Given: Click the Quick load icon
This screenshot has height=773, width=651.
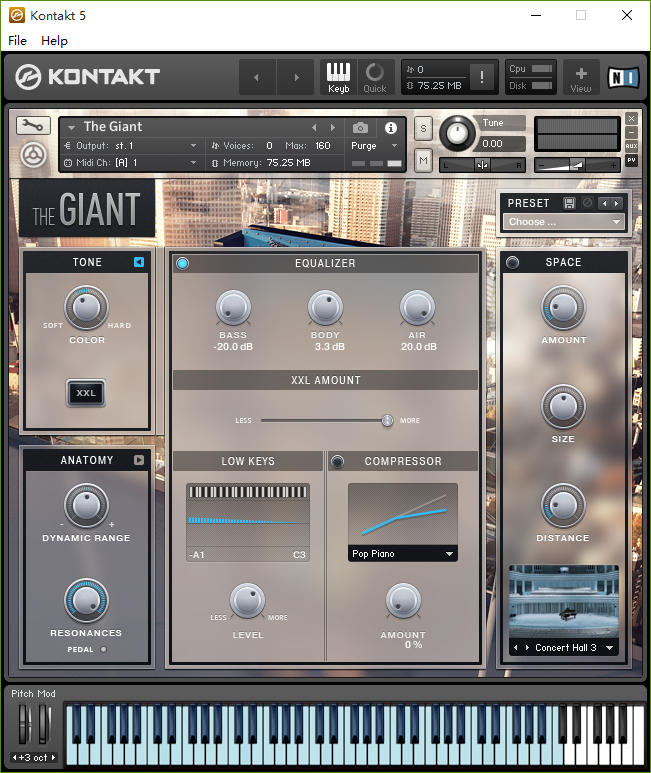Looking at the screenshot, I should 375,77.
